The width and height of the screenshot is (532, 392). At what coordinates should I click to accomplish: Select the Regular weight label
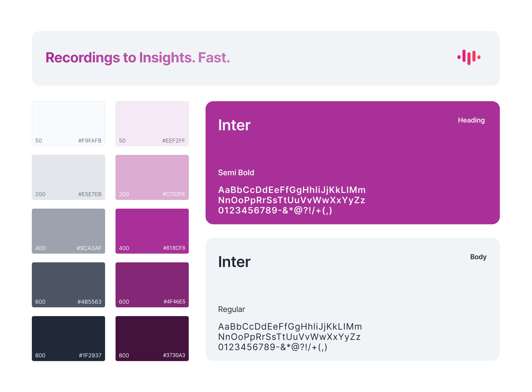coord(231,309)
